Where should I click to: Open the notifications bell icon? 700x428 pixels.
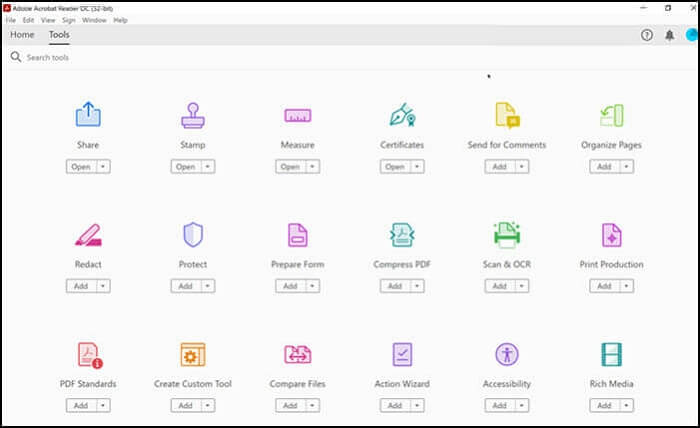pyautogui.click(x=670, y=35)
